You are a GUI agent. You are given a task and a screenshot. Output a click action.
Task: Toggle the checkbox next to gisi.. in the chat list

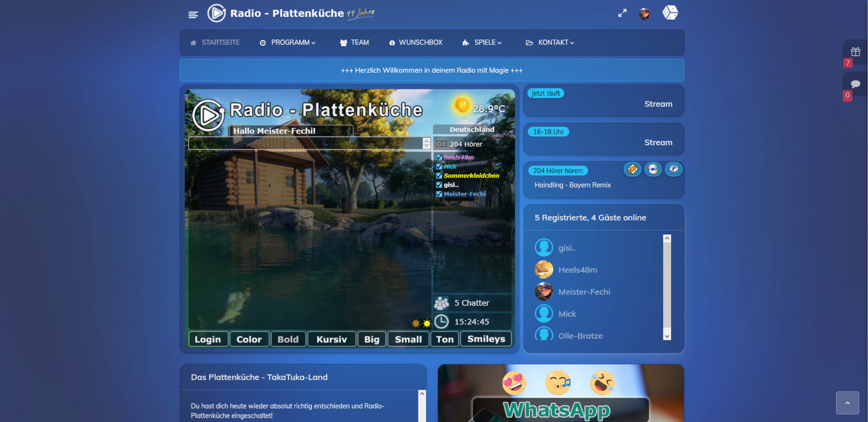point(439,185)
